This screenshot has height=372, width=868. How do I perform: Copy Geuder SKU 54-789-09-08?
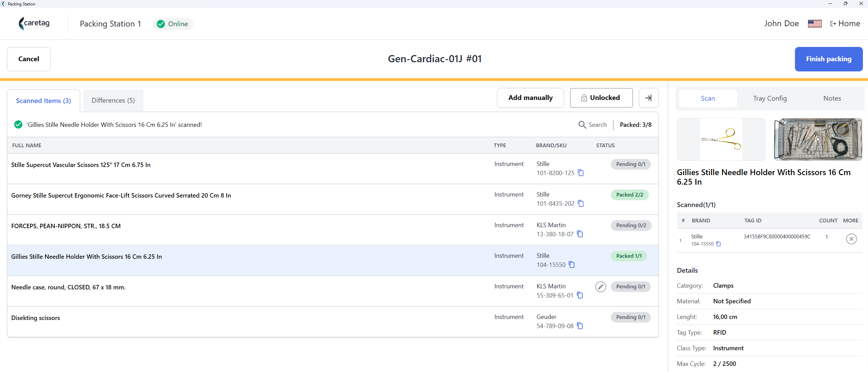point(580,326)
